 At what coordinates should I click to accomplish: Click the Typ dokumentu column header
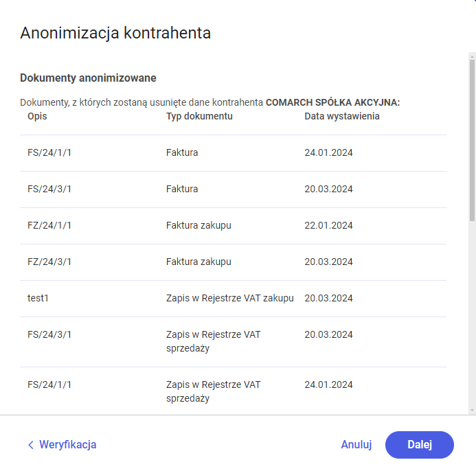[199, 116]
